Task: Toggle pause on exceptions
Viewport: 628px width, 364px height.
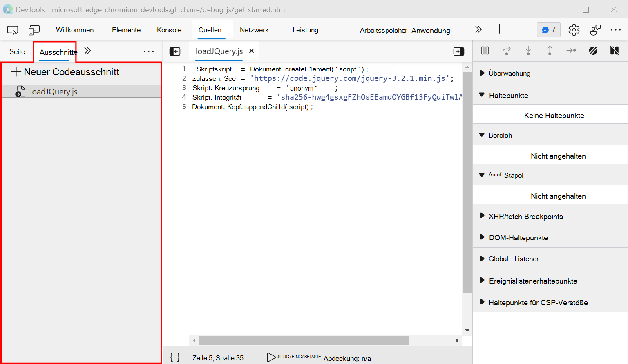Action: 614,51
